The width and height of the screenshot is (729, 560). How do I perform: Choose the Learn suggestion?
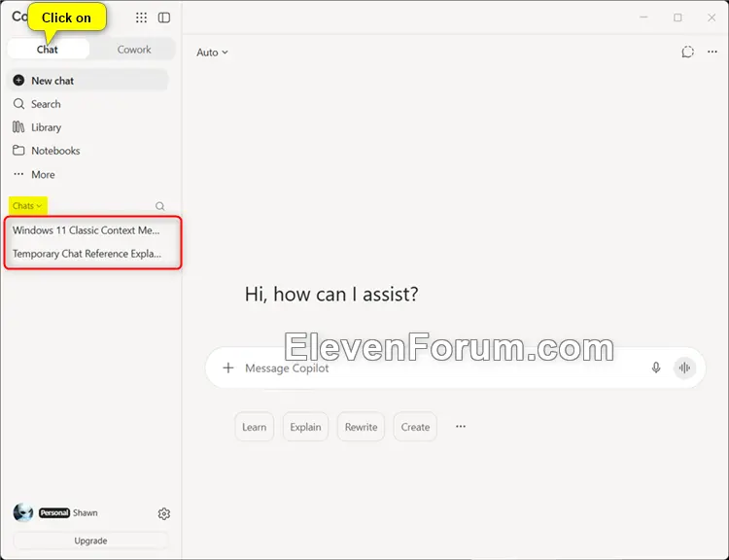pos(255,427)
